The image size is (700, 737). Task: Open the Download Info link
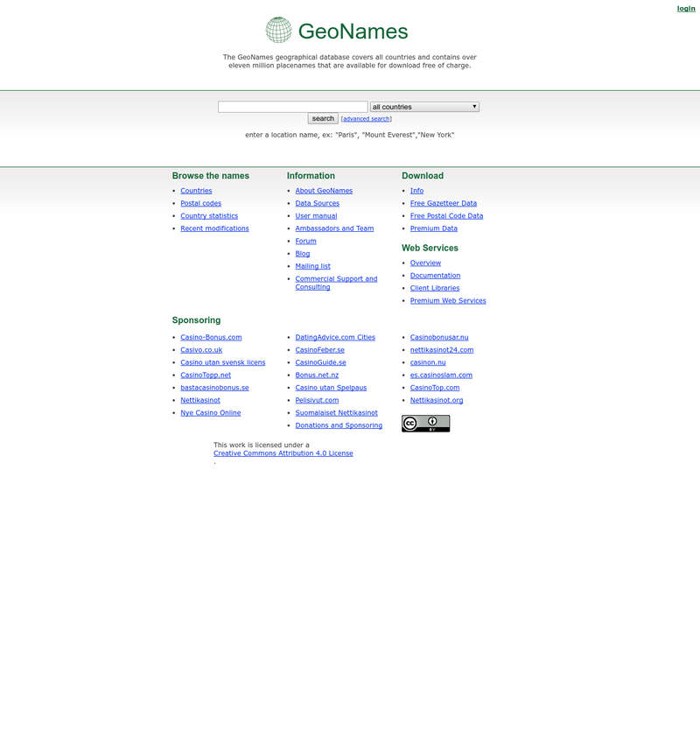point(416,190)
